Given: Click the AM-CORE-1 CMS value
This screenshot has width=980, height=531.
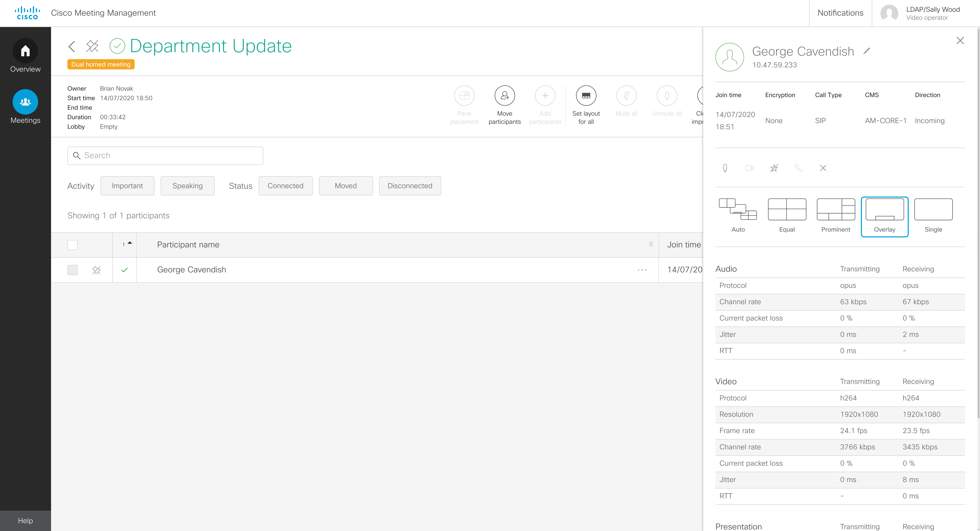Looking at the screenshot, I should [886, 121].
